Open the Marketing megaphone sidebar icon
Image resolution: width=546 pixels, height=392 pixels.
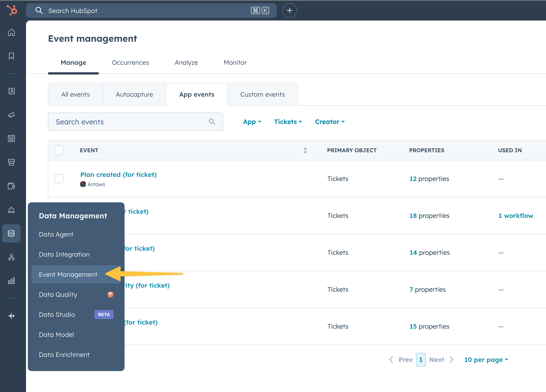coord(11,115)
